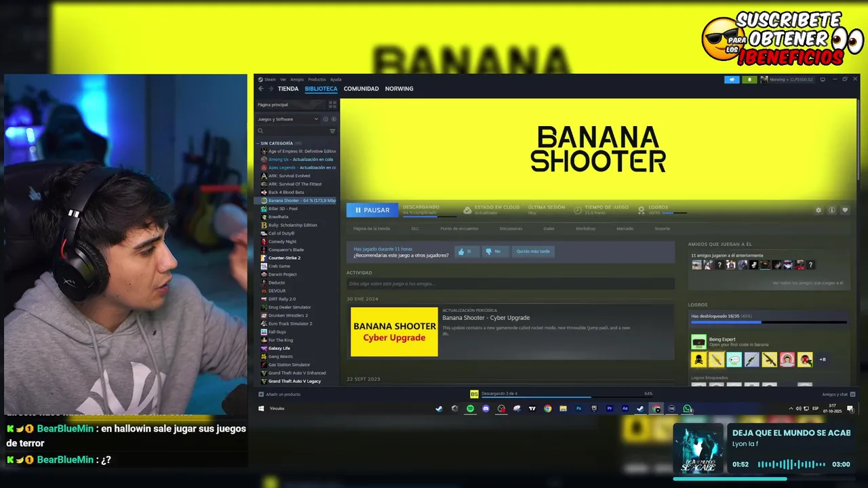
Task: Open the green notifications bell
Action: pos(749,79)
